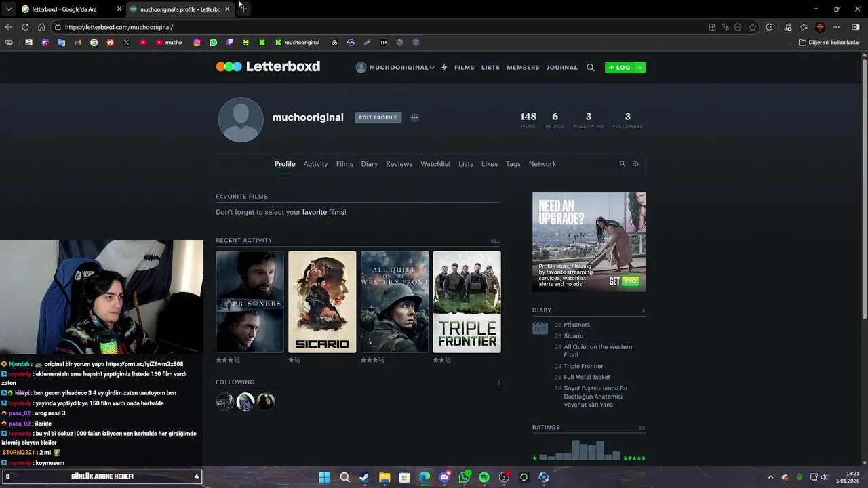This screenshot has width=868, height=488.
Task: Open the Twitch bookmark icon
Action: [230, 43]
